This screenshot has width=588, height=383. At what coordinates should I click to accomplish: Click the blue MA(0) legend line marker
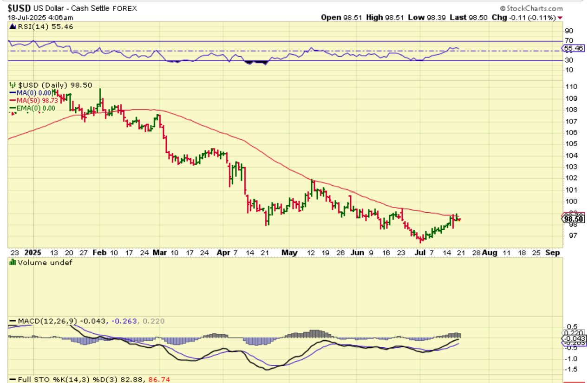pos(13,93)
